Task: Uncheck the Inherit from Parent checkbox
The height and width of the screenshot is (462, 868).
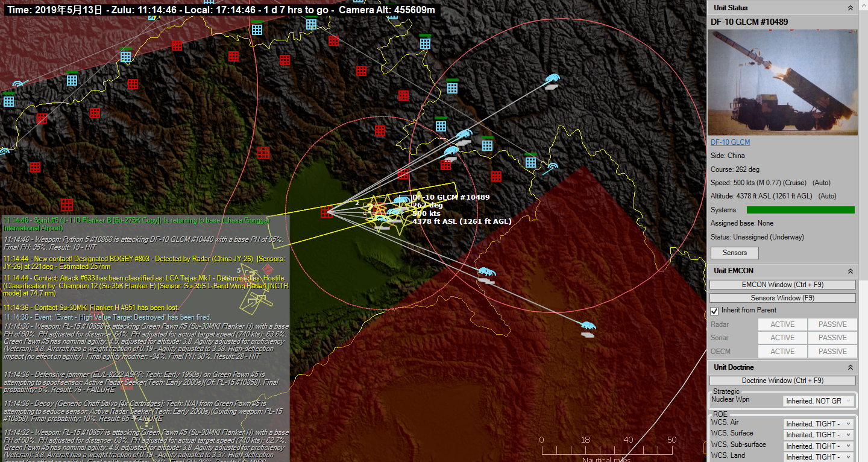Action: (714, 311)
